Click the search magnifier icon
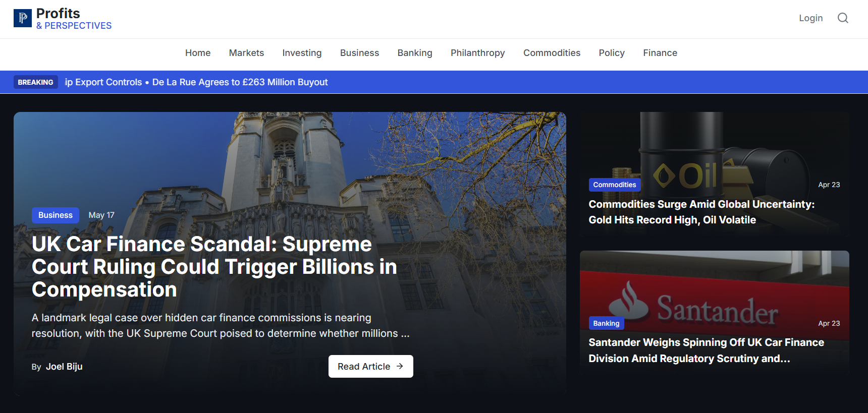 pyautogui.click(x=843, y=18)
